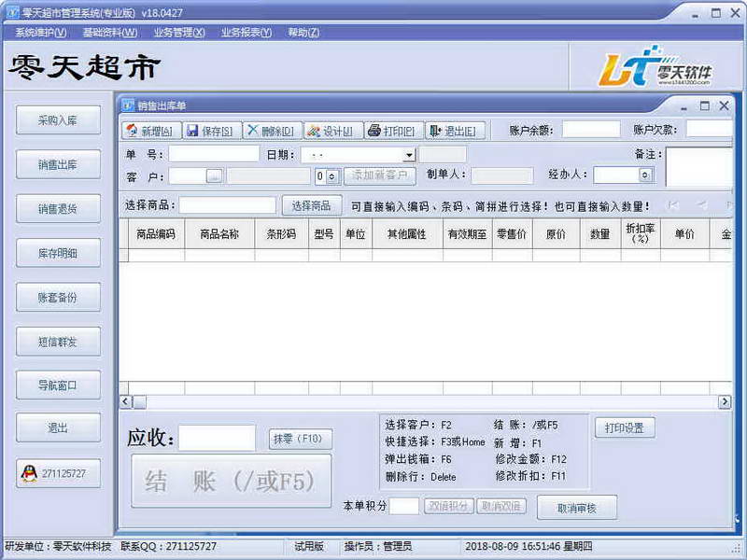Click the 单位 column header

[356, 234]
